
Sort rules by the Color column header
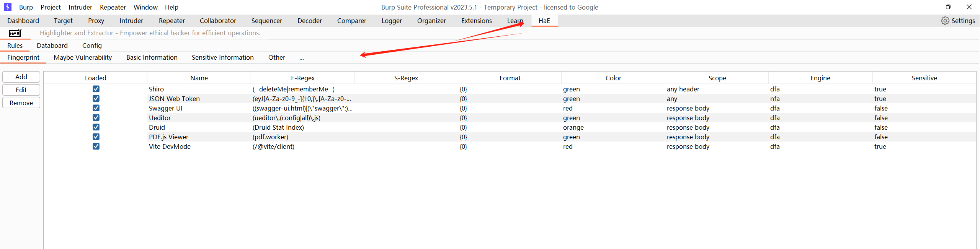[613, 78]
